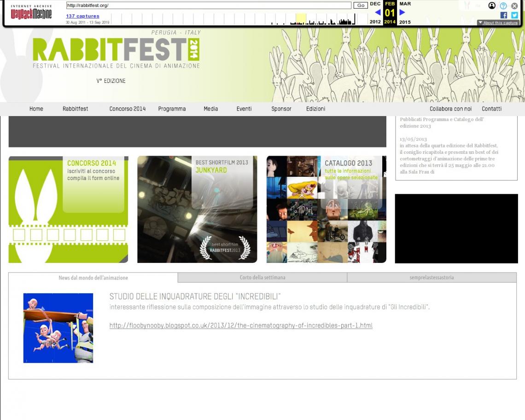Click the Incredibles thumbnail image
This screenshot has height=420, width=525.
click(x=58, y=328)
